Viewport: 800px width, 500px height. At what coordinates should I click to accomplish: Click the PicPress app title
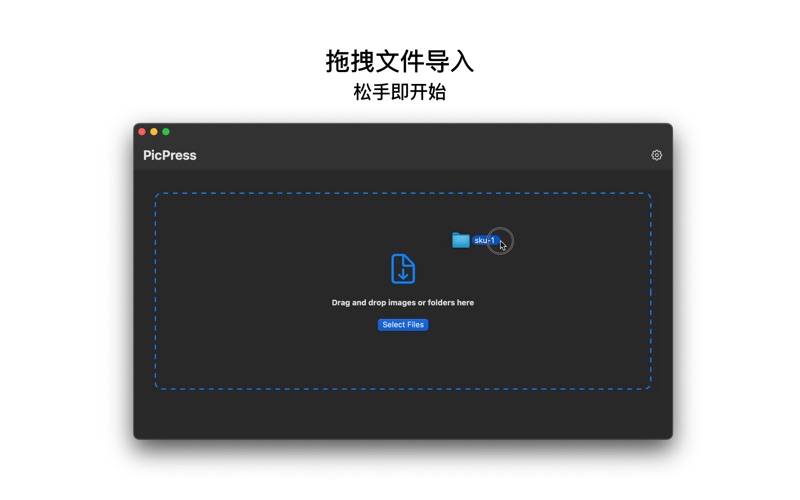tap(169, 155)
